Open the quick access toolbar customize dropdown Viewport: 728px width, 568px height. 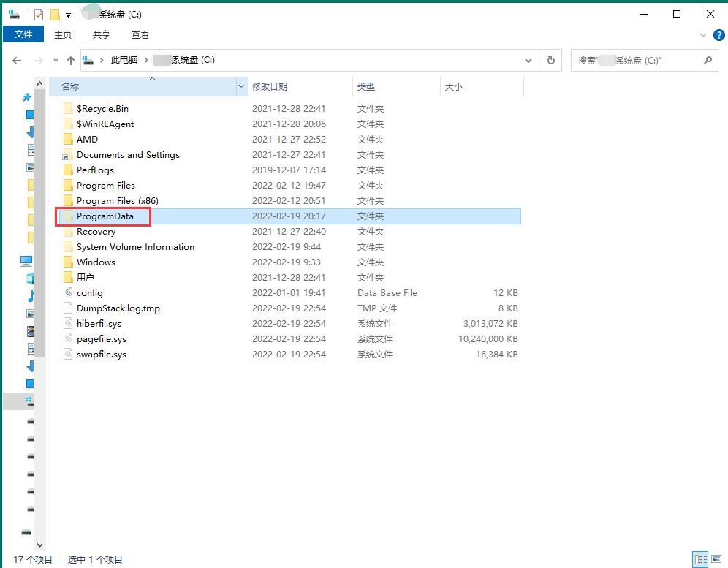tap(68, 14)
